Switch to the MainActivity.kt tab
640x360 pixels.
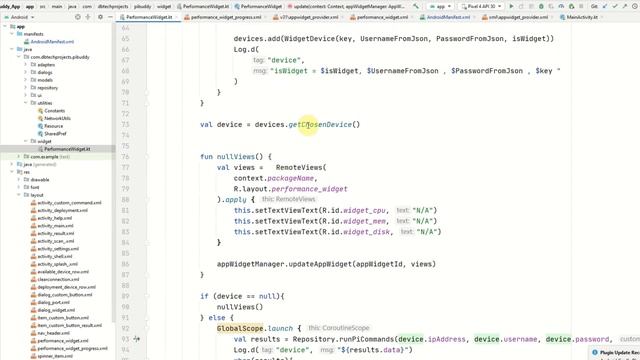[x=582, y=17]
